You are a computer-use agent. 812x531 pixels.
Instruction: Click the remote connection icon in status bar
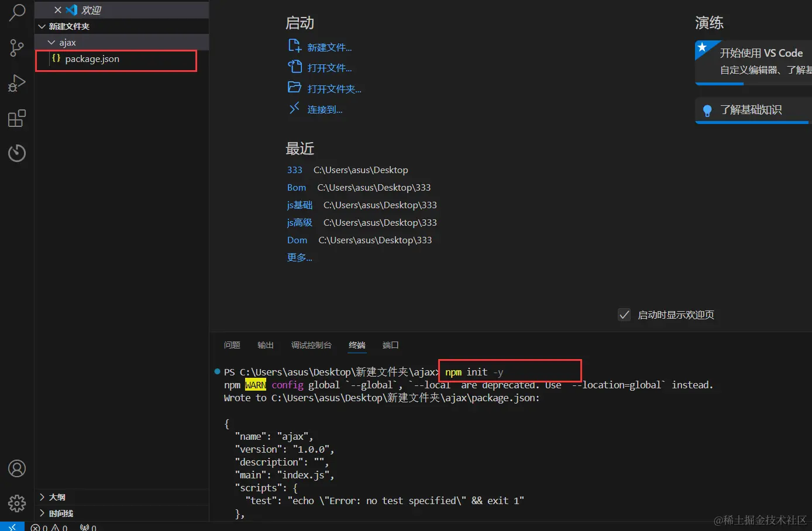[12, 527]
